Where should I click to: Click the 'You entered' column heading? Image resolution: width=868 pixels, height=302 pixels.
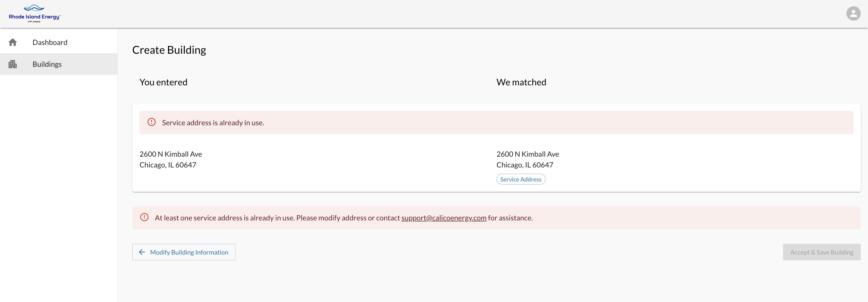coord(164,83)
